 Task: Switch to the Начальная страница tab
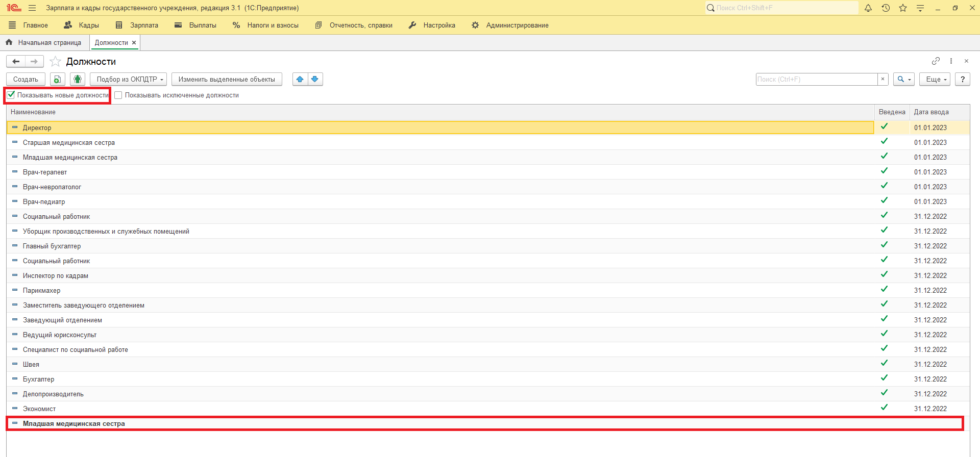45,43
